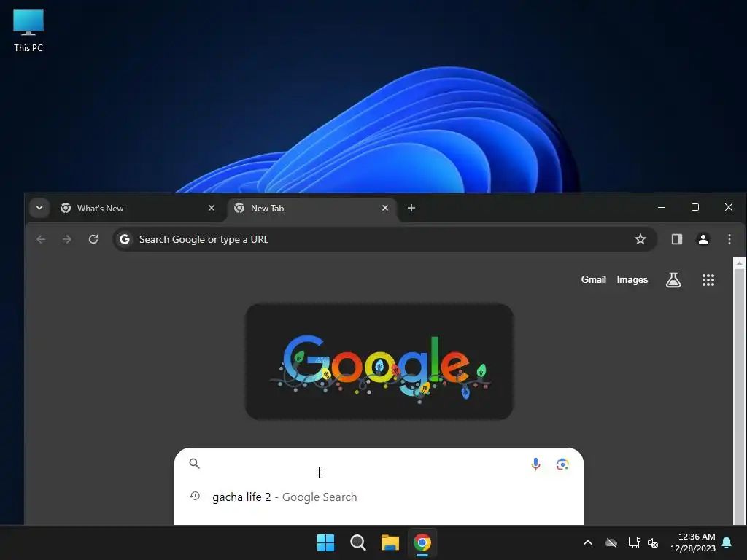Screen dimensions: 747x560
Task: Open the Gmail link
Action: tap(594, 279)
